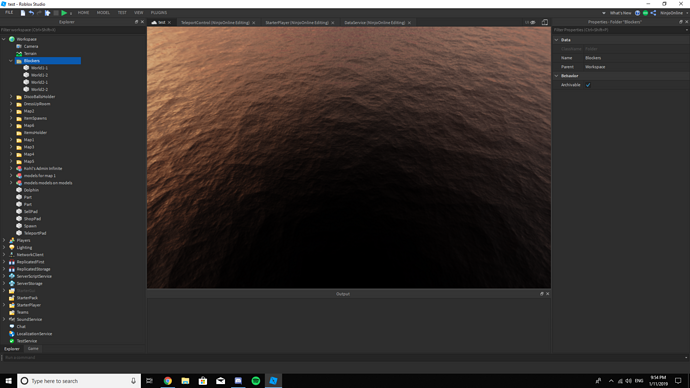Select World1-2 in the Explorer tree
The image size is (690, 388).
coord(39,75)
